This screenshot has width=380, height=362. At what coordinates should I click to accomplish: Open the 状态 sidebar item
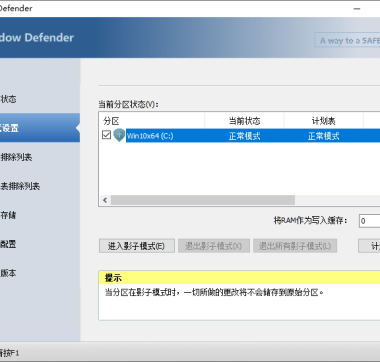39,99
